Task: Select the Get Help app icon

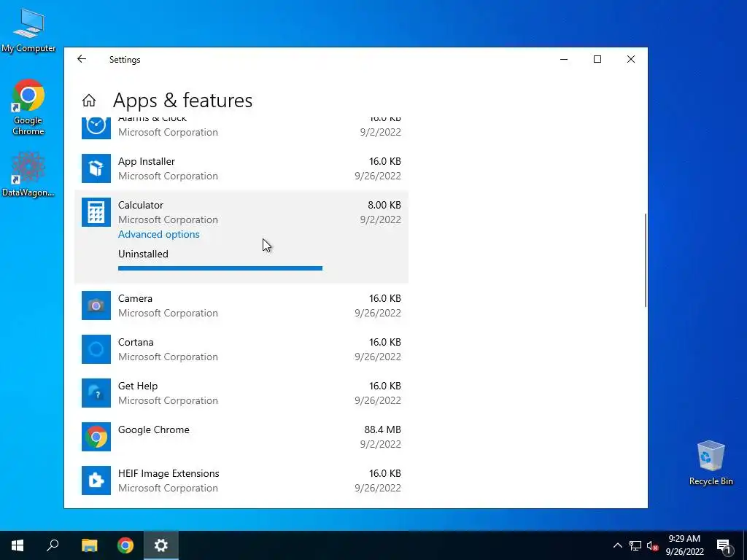Action: pos(96,393)
